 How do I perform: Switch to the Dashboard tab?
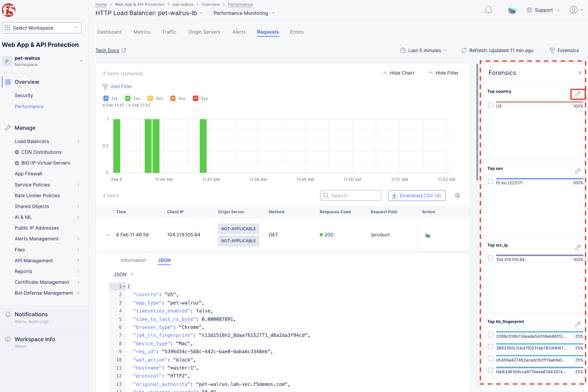[109, 32]
